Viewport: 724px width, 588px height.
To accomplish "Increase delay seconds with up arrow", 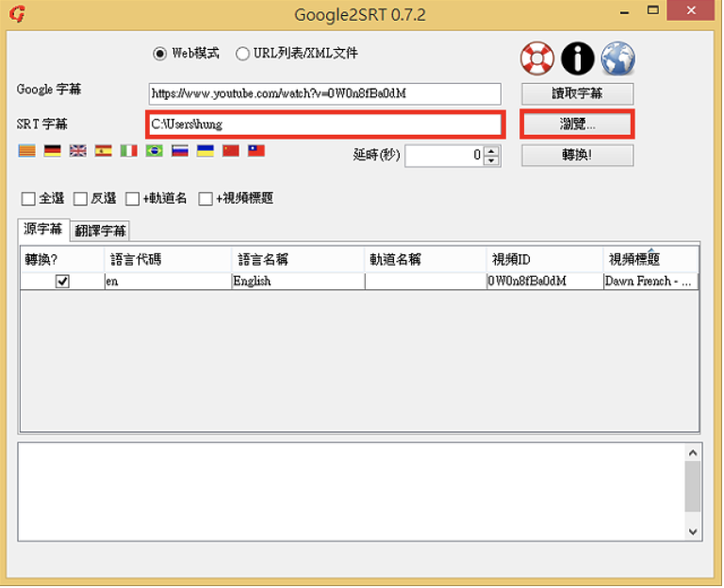I will 492,151.
